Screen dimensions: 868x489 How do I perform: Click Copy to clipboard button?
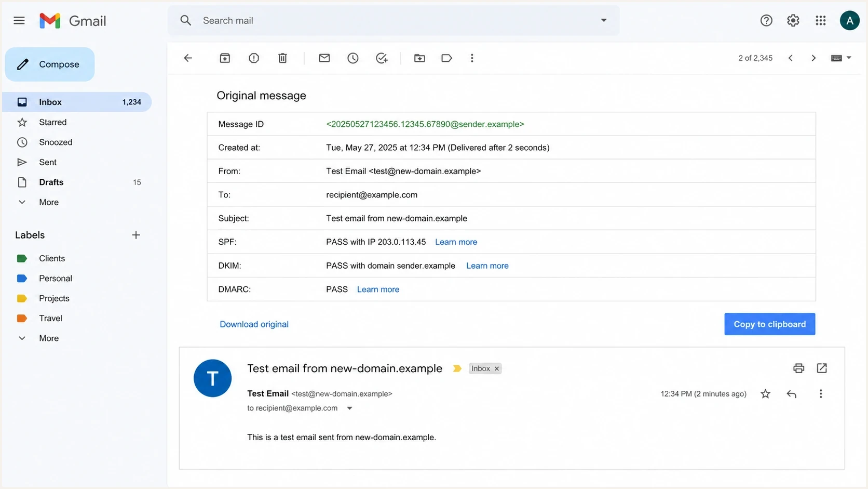coord(769,324)
